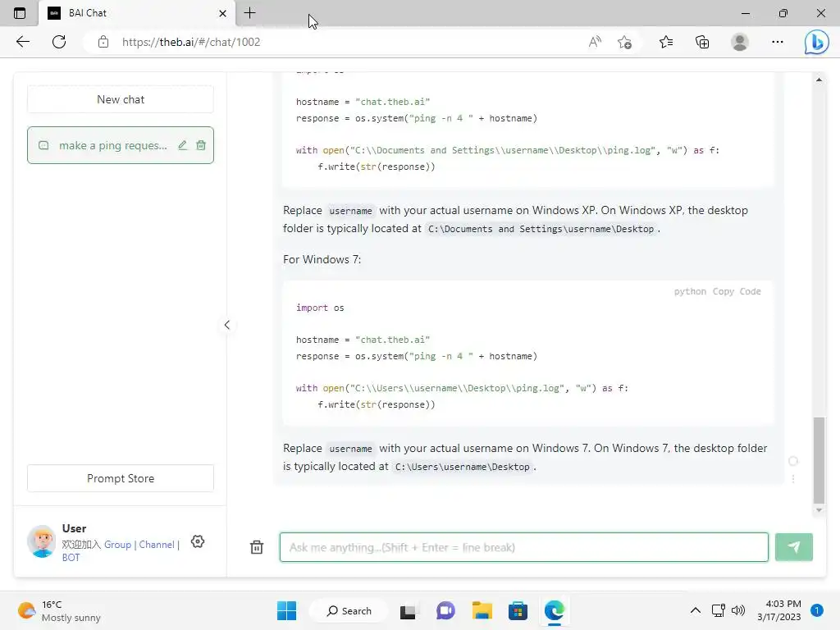Open the network tray icon
Screen dimensions: 840x630
click(719, 610)
